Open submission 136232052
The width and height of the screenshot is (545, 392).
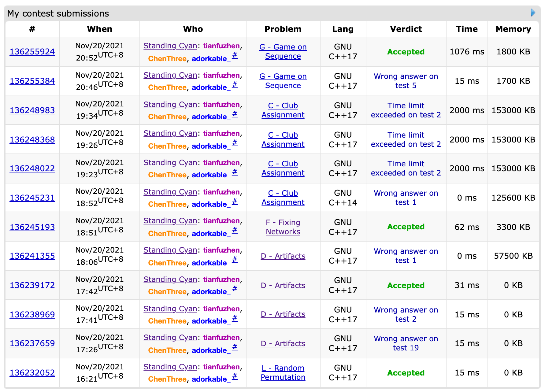tap(32, 373)
